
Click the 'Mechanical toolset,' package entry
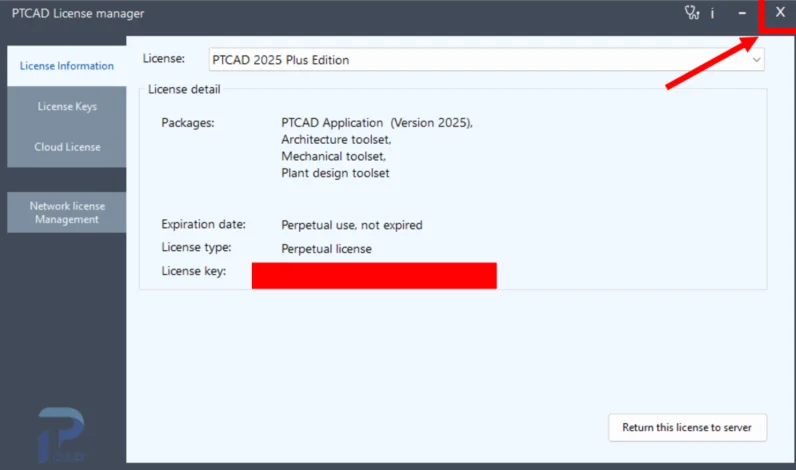tap(334, 156)
